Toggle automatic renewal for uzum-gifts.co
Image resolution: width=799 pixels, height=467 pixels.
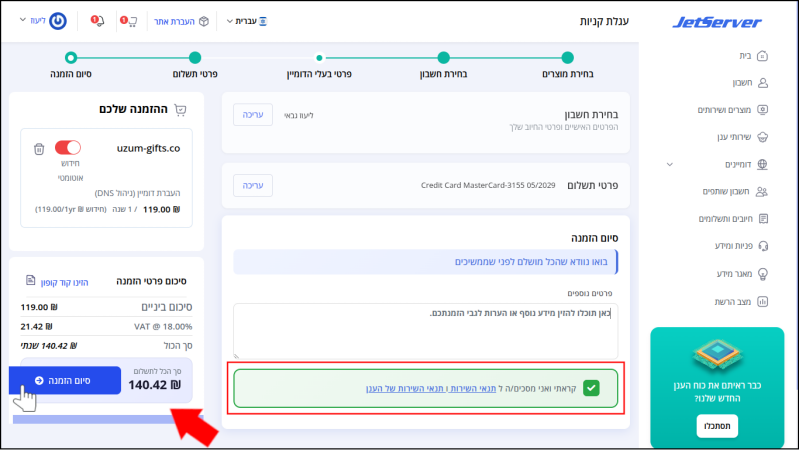[68, 148]
